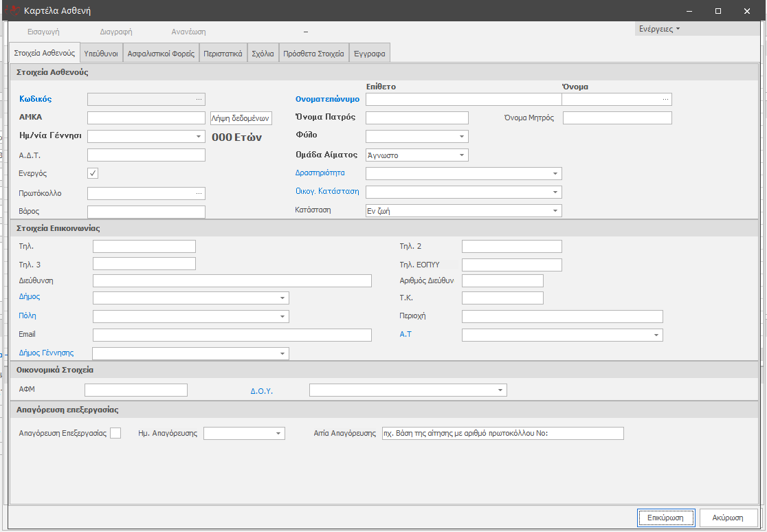Open the Φύλο dropdown

click(462, 136)
